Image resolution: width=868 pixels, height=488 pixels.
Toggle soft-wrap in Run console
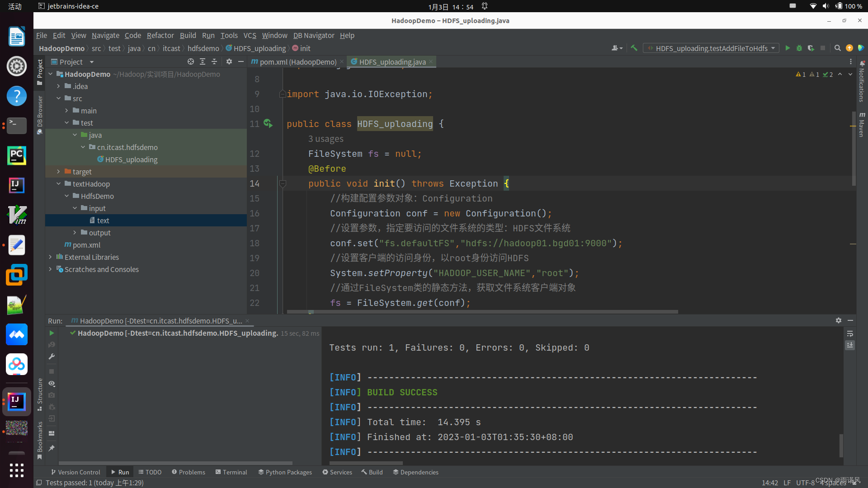[850, 333]
